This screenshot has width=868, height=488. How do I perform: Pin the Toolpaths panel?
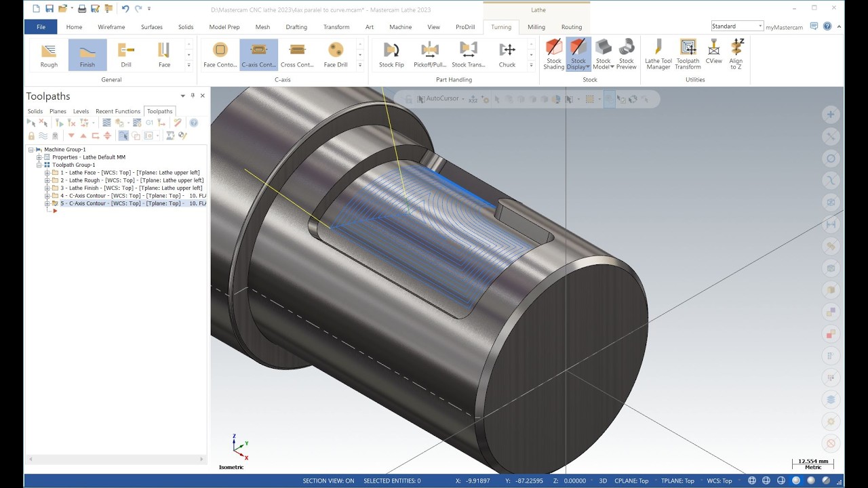point(193,96)
